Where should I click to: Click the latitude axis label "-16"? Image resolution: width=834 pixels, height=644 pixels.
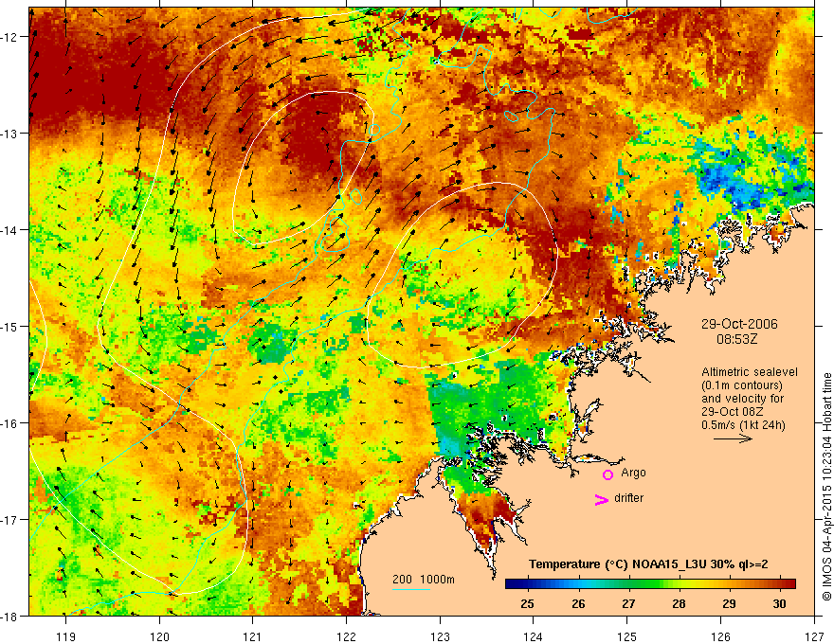pyautogui.click(x=9, y=423)
